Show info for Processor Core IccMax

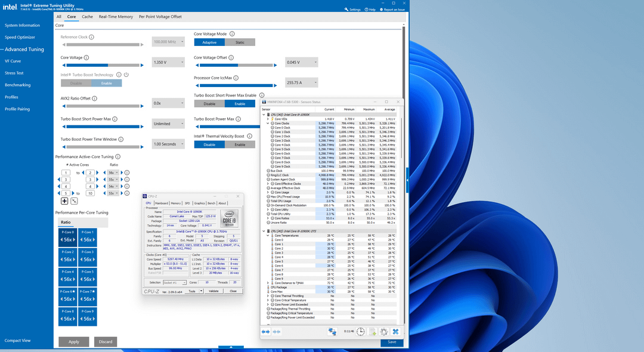(236, 78)
